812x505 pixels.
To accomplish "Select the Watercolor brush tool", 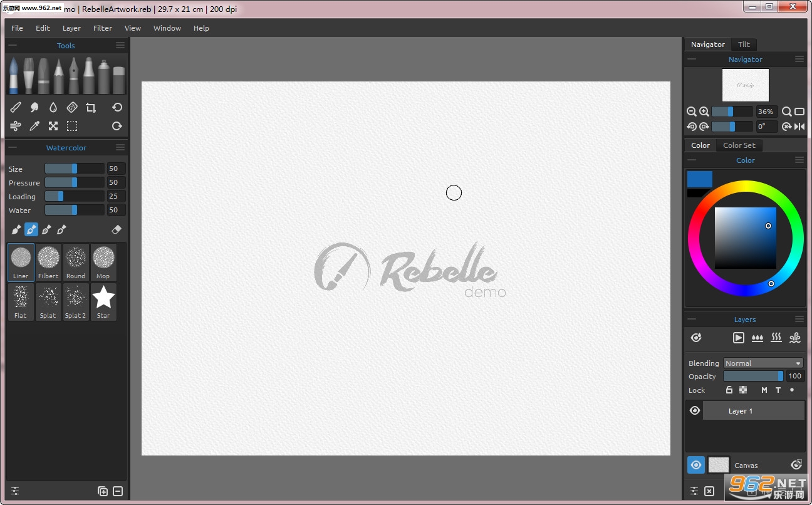I will pyautogui.click(x=14, y=76).
